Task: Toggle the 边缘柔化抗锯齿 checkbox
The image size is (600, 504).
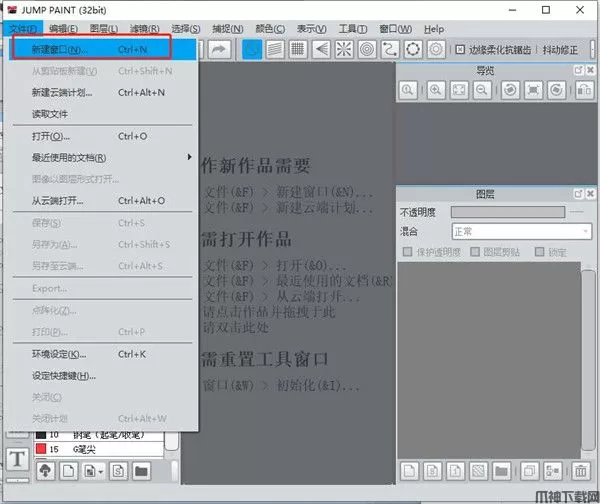Action: point(460,49)
